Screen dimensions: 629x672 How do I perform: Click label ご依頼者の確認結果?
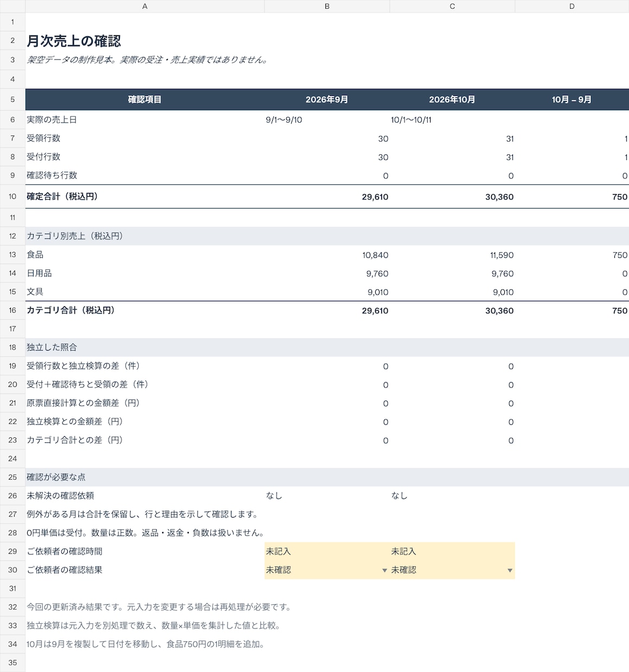click(x=65, y=570)
